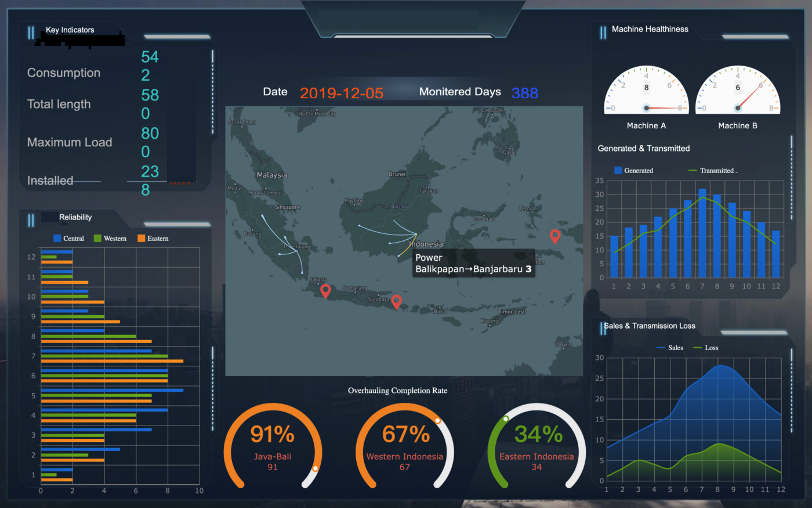This screenshot has height=508, width=812.
Task: Click the Total length indicator label
Action: (59, 105)
